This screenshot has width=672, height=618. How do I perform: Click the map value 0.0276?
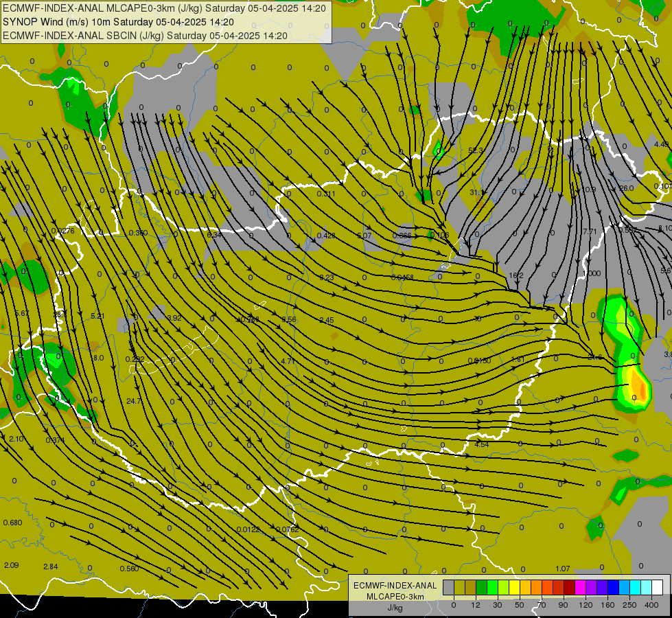(x=62, y=231)
